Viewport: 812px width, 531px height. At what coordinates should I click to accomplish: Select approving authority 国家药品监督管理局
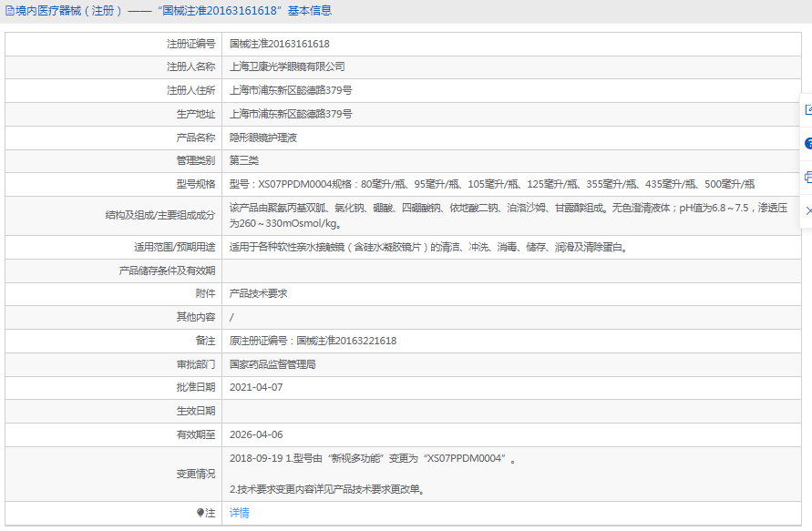coord(272,364)
